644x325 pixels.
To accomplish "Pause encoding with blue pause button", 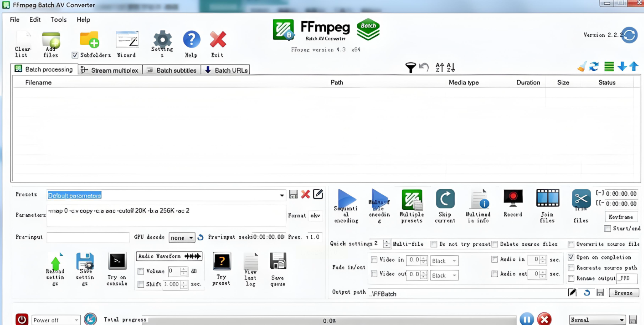I will 527,319.
